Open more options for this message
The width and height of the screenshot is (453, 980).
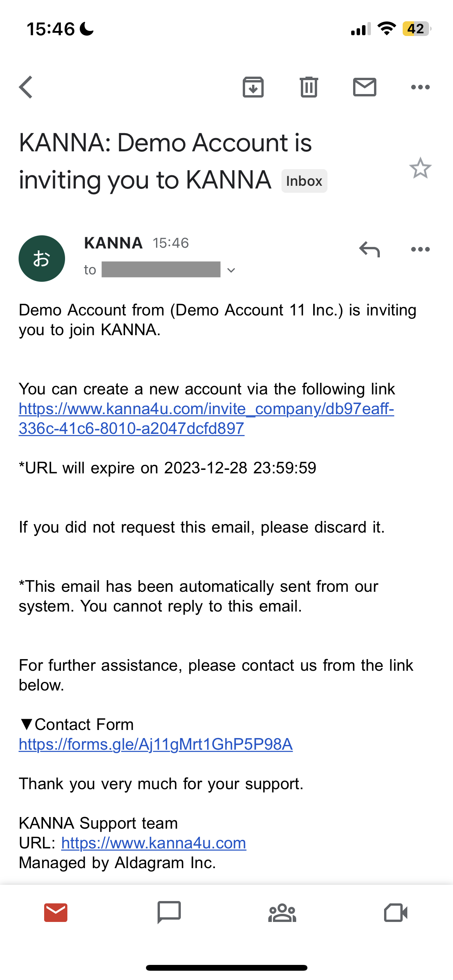(x=420, y=250)
